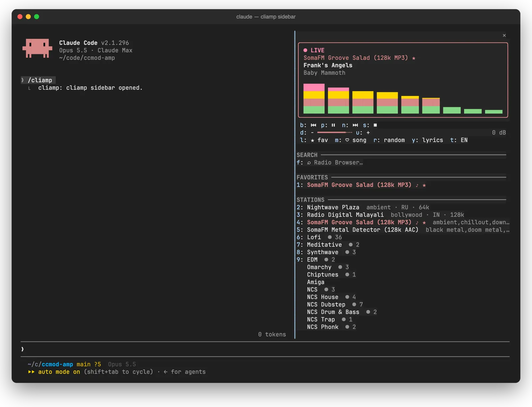Switch the EN language setting
This screenshot has height=407, width=532.
(464, 140)
